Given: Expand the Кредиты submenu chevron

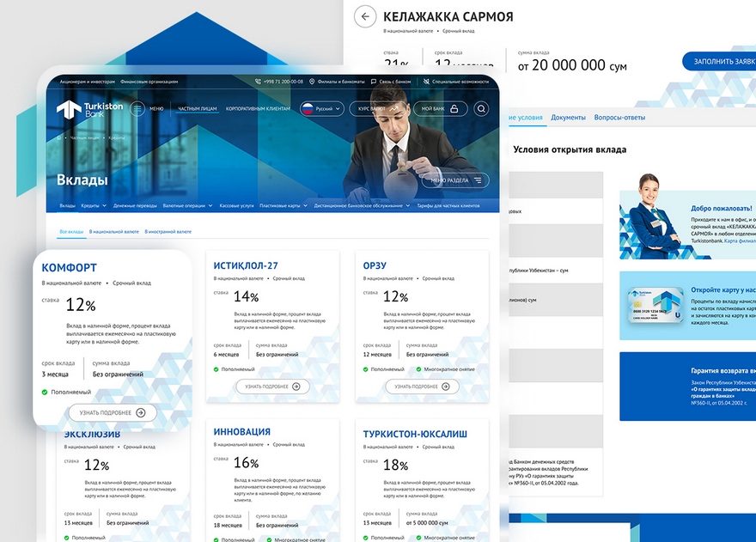Looking at the screenshot, I should [x=104, y=206].
